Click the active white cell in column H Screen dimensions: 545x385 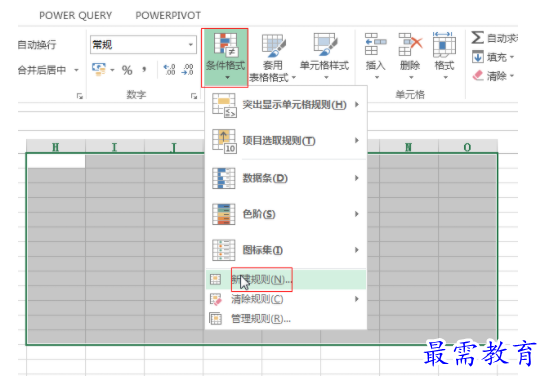click(56, 161)
